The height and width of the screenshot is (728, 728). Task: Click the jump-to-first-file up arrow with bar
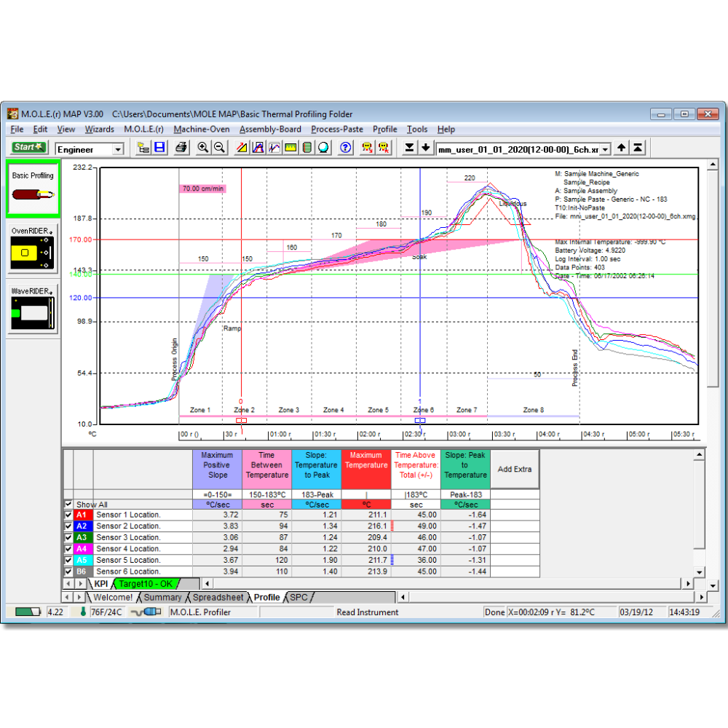click(x=638, y=148)
